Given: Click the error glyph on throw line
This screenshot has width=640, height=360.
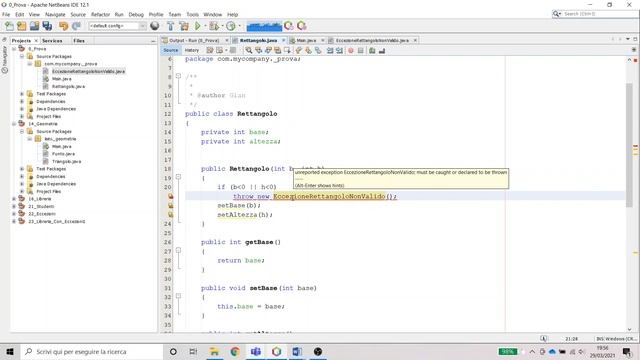Looking at the screenshot, I should tap(171, 196).
